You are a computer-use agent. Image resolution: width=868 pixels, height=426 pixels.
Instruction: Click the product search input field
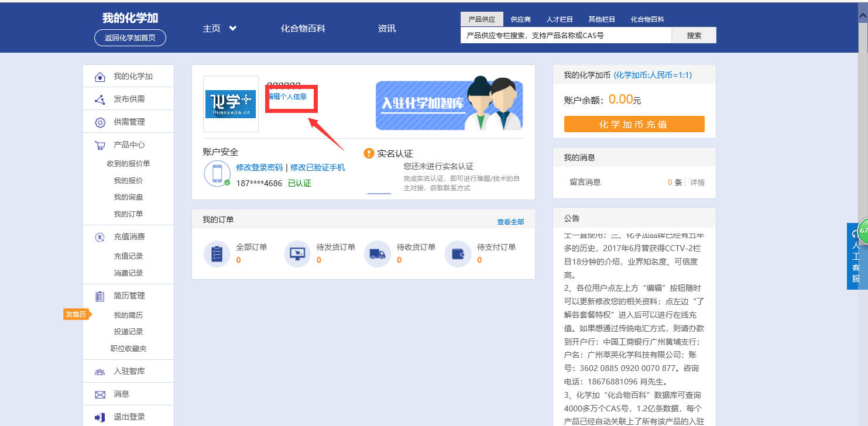[565, 35]
